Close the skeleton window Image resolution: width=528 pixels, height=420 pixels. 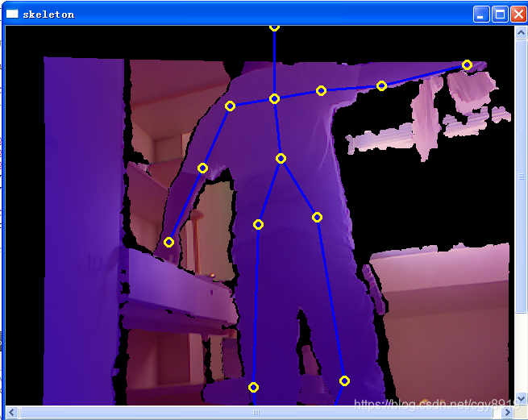518,15
